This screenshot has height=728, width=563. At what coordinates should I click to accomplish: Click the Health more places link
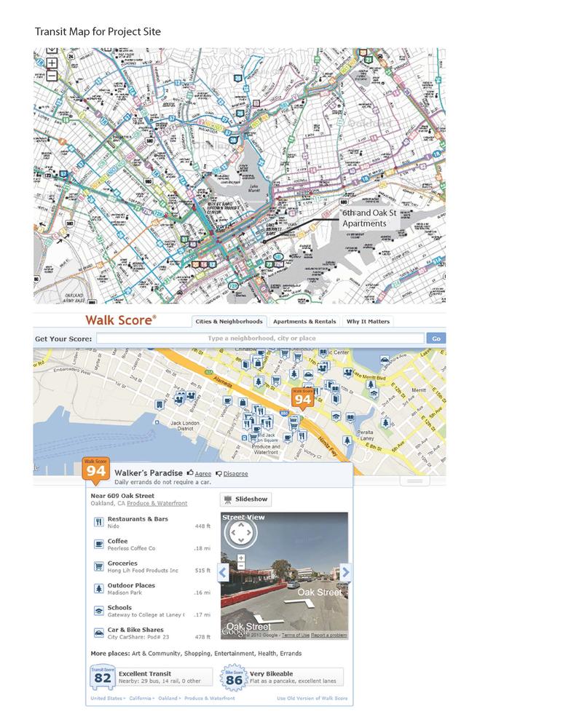point(267,653)
